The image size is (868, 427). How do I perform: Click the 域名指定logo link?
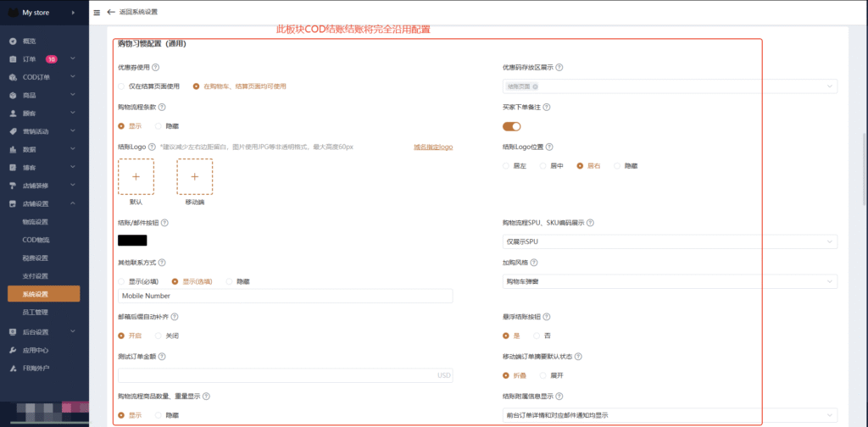[x=432, y=147]
